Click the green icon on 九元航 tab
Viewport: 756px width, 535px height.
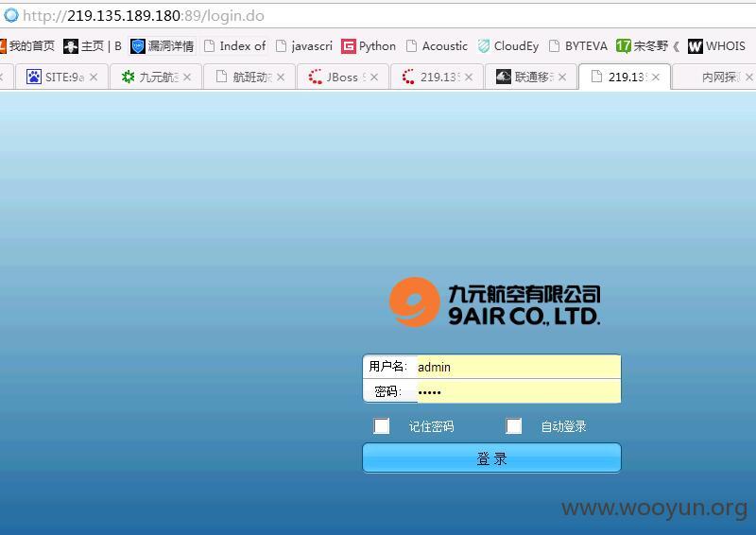tap(128, 77)
